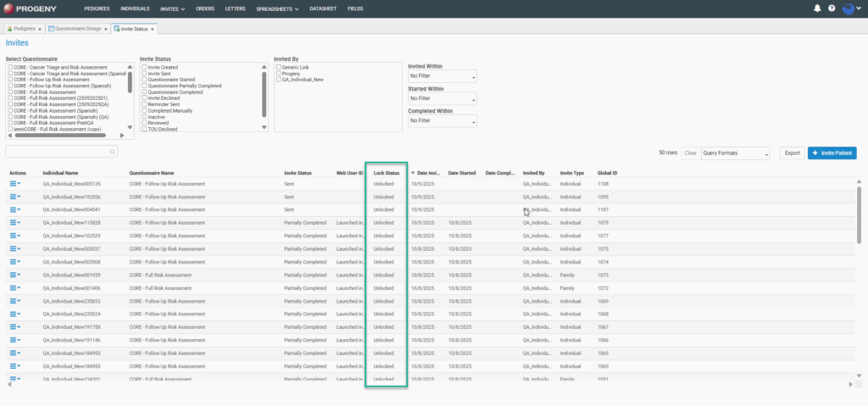The image size is (868, 406).
Task: Open the user profile avatar menu
Action: tap(849, 8)
